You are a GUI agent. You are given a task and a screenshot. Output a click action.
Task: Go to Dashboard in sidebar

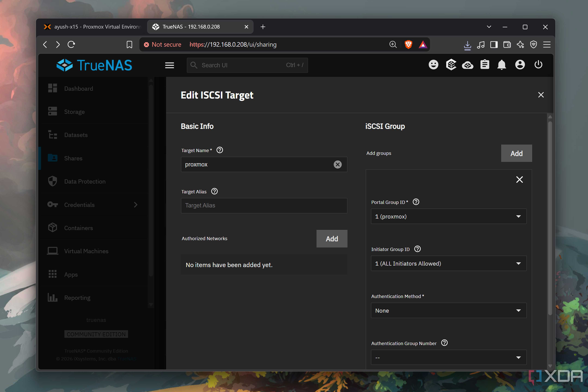[93, 88]
